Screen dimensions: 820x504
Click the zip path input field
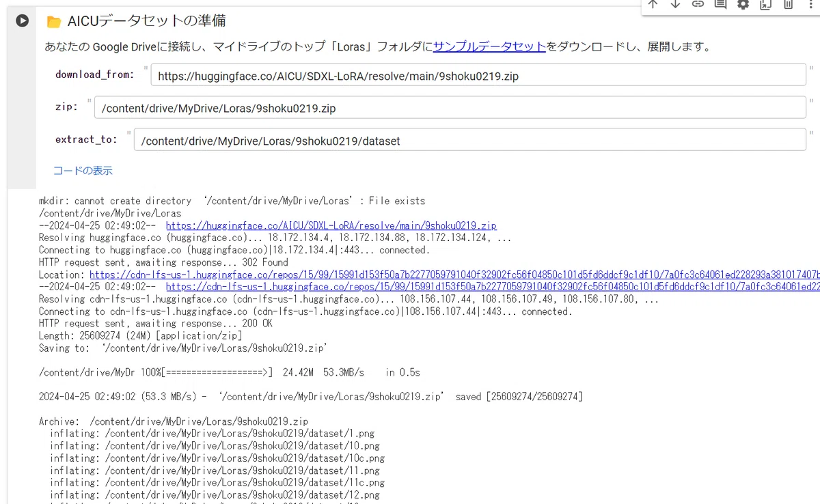pos(450,107)
